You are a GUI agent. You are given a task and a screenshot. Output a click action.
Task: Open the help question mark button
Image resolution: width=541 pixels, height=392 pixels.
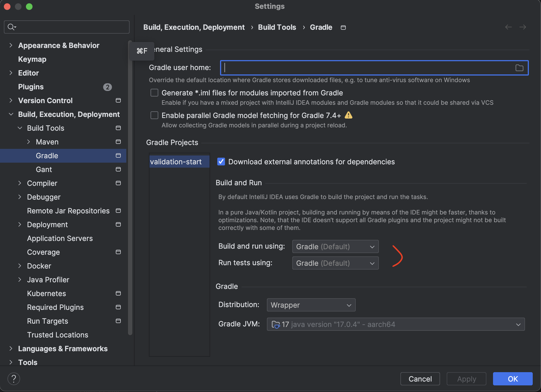pos(14,379)
